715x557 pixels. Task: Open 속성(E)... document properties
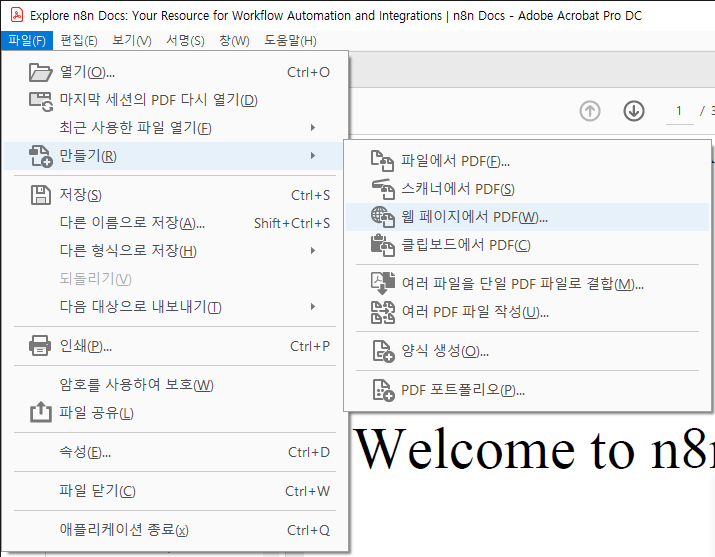coord(175,452)
